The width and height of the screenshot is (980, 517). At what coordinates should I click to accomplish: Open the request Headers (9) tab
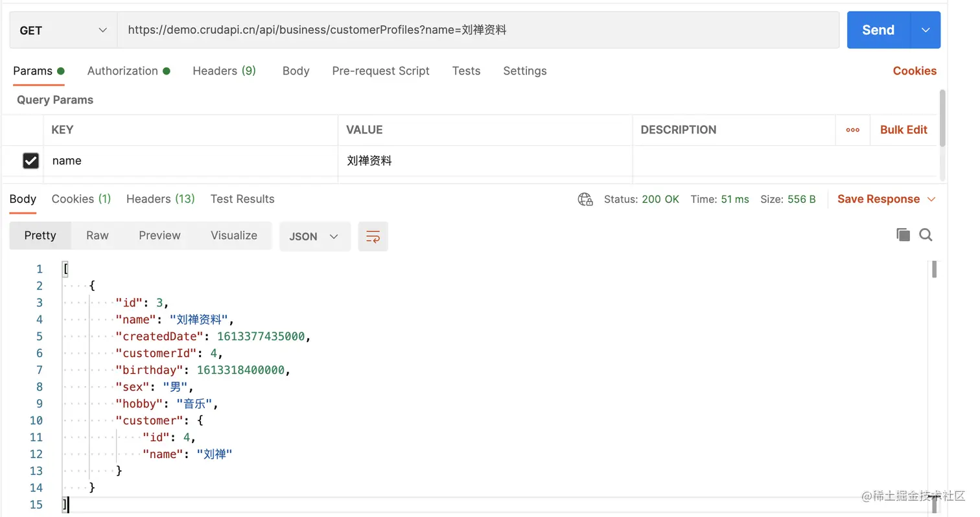click(224, 71)
